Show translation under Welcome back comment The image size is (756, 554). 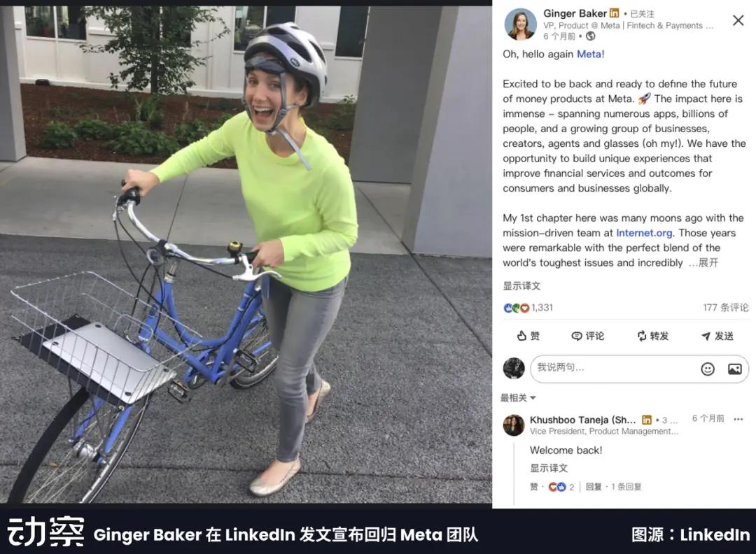(549, 468)
